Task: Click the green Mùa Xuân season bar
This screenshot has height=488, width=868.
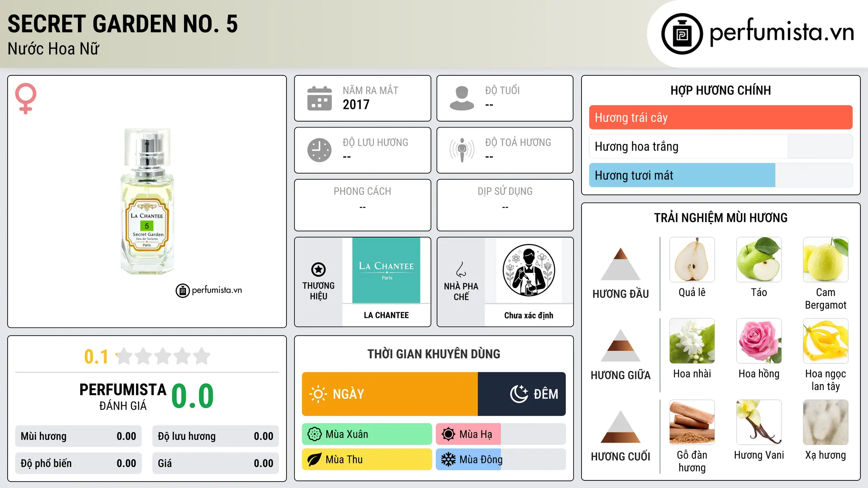Action: tap(367, 434)
